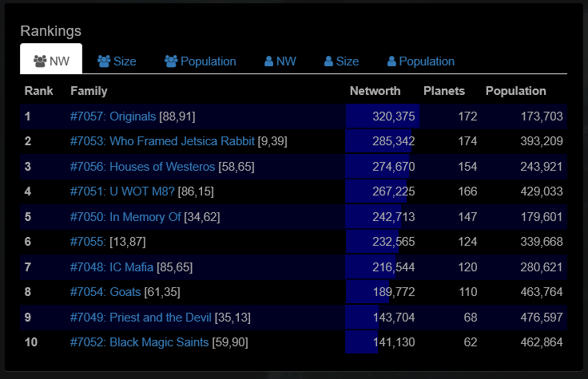Click population value 173,703

click(x=542, y=116)
